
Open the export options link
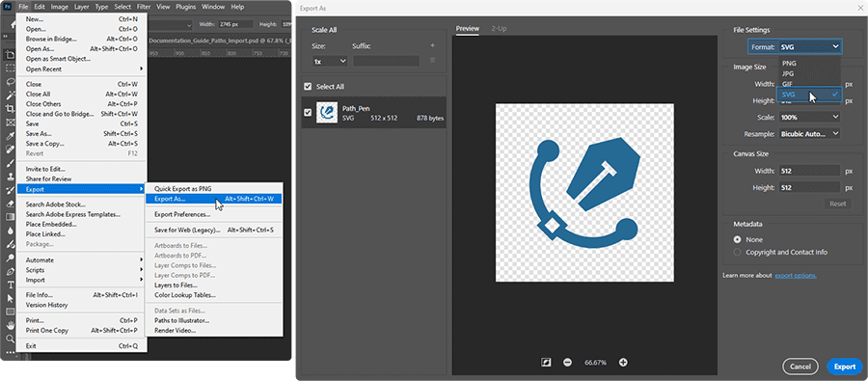pyautogui.click(x=796, y=275)
